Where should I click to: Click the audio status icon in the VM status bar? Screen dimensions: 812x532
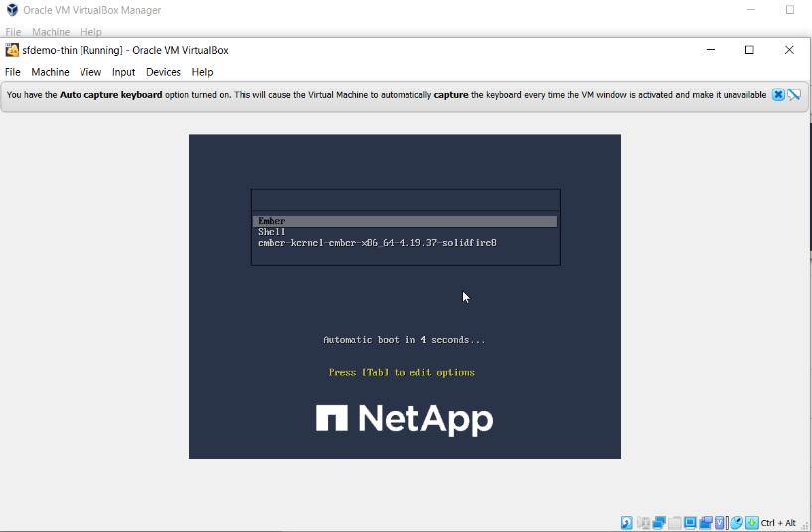[x=643, y=523]
